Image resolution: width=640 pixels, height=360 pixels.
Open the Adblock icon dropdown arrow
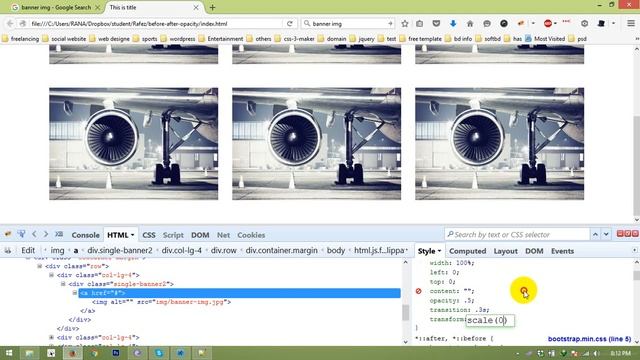click(556, 24)
